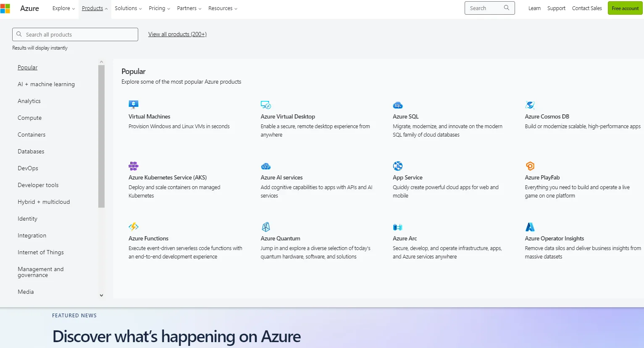Open the Azure Quantum link
Image resolution: width=644 pixels, height=348 pixels.
(x=280, y=238)
